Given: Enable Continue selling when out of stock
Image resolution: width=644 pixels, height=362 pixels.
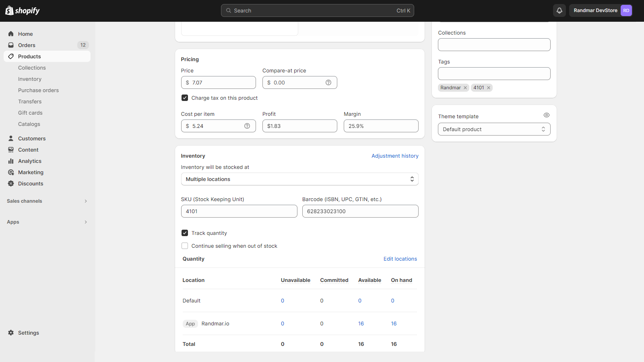Looking at the screenshot, I should 185,246.
